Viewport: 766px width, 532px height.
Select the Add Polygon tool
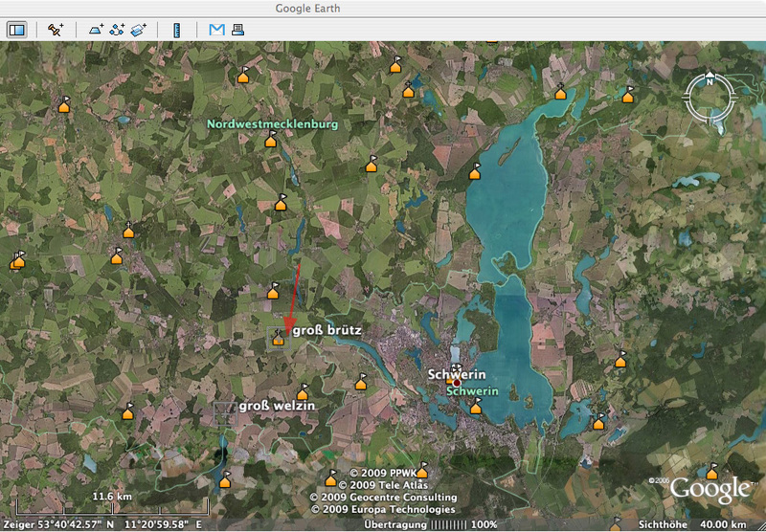click(96, 30)
